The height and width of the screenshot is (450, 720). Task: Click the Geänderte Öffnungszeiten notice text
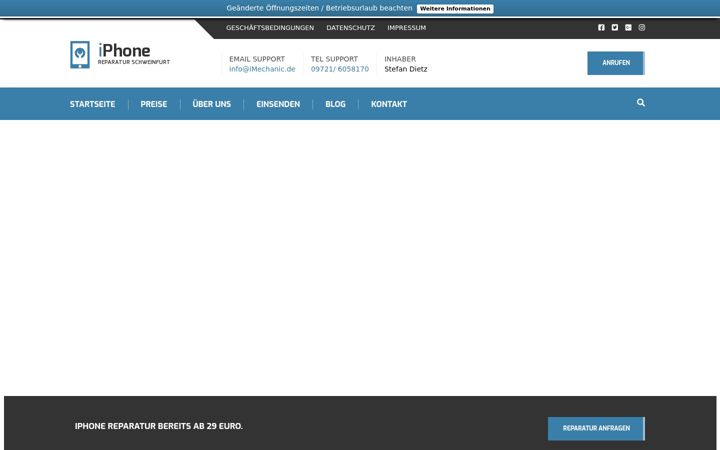tap(319, 8)
